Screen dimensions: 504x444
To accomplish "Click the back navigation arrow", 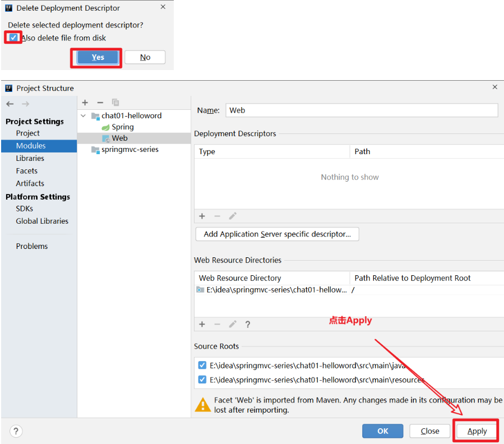I will click(10, 104).
